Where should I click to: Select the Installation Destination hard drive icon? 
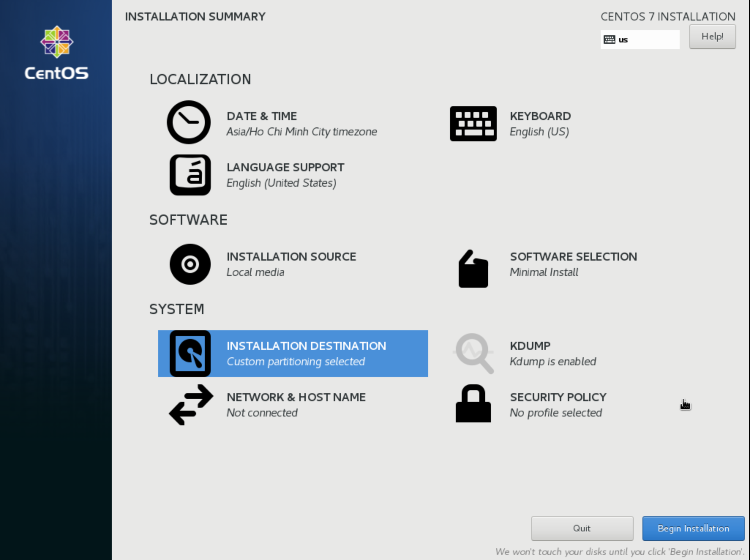click(x=190, y=354)
